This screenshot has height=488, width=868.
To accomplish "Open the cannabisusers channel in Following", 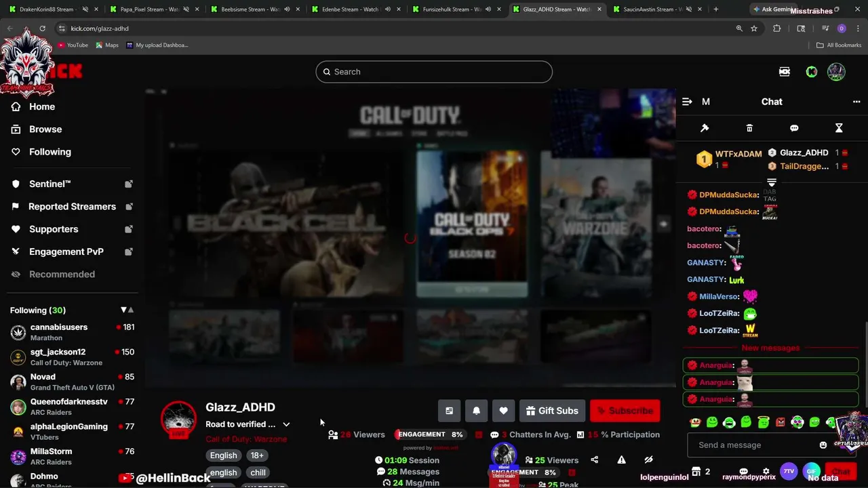I will pyautogui.click(x=71, y=332).
